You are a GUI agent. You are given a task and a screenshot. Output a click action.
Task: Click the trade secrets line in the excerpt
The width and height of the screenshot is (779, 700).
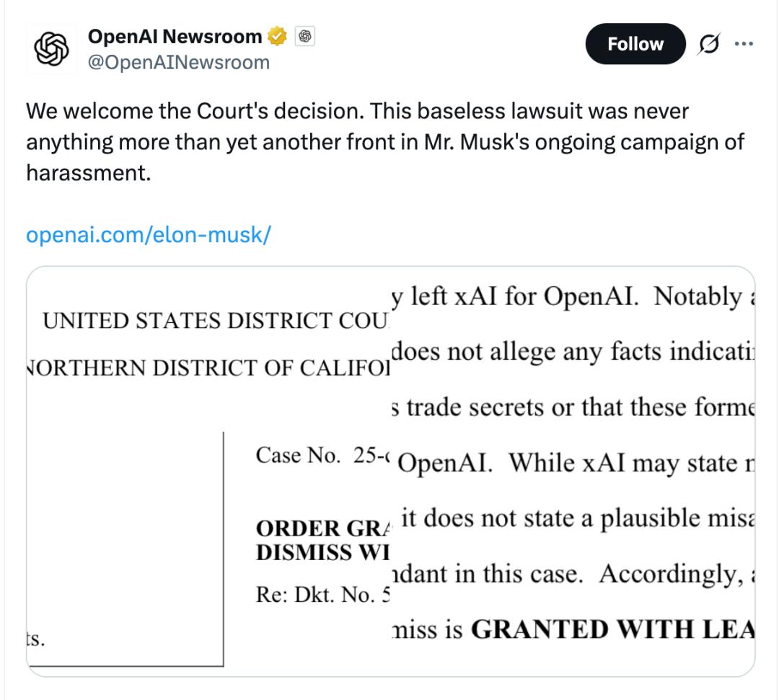[573, 407]
